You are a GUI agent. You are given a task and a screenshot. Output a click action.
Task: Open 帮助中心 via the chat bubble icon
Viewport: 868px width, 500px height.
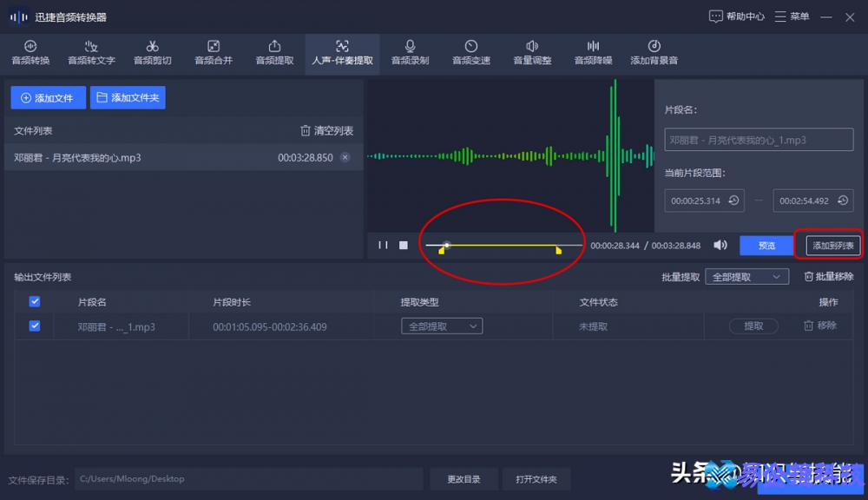coord(716,16)
